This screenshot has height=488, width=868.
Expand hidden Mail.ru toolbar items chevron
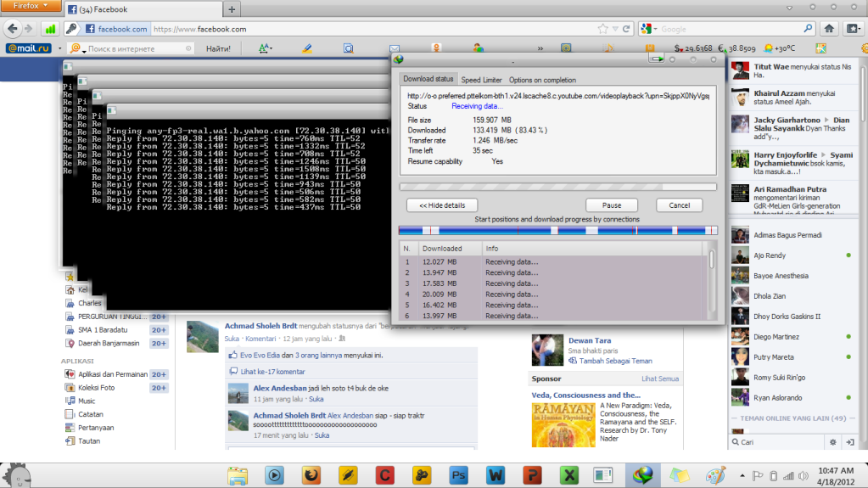pyautogui.click(x=540, y=48)
